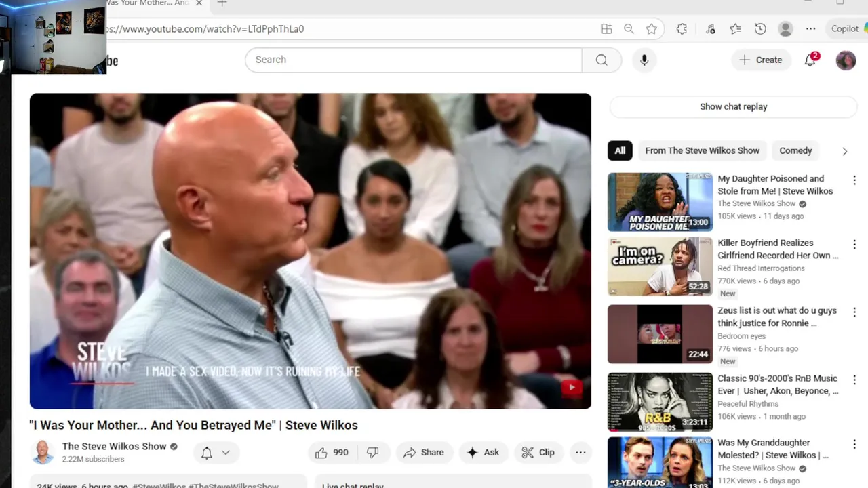The height and width of the screenshot is (488, 868).
Task: Click into the YouTube search field
Action: 414,60
